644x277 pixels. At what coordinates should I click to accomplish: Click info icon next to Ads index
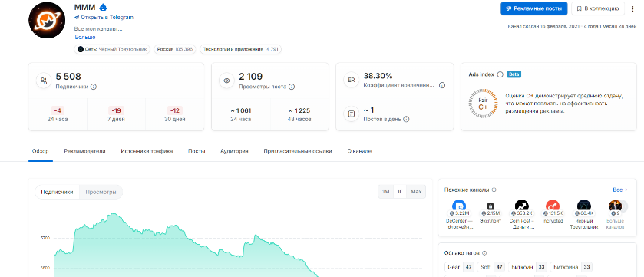500,74
